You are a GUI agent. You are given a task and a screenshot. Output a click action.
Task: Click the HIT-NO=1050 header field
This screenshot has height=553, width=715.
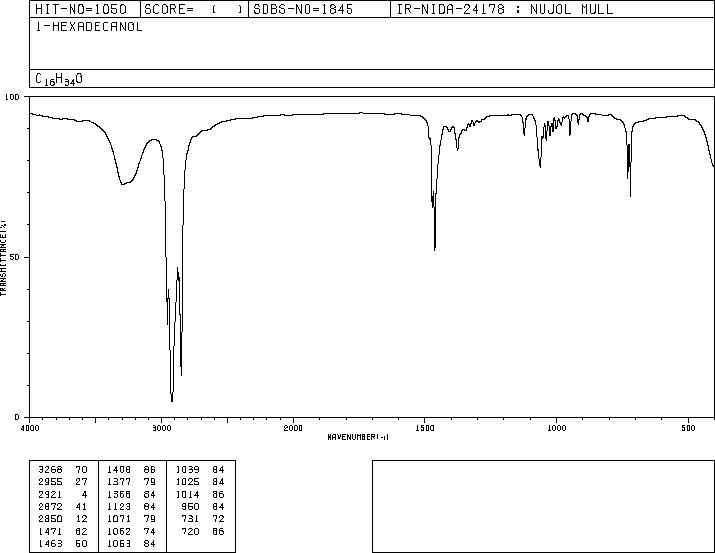pos(85,9)
